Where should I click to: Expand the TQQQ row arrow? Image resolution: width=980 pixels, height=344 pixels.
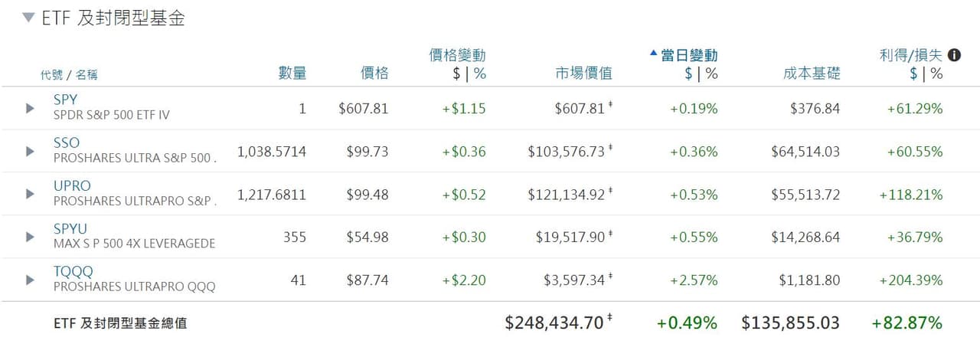(31, 280)
